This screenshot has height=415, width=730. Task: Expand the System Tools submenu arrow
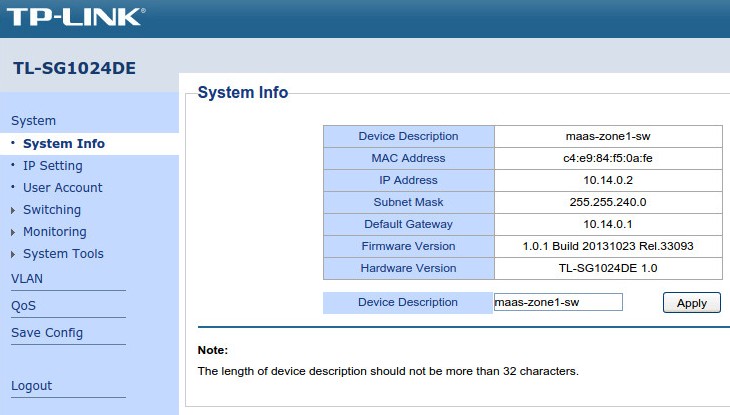13,254
